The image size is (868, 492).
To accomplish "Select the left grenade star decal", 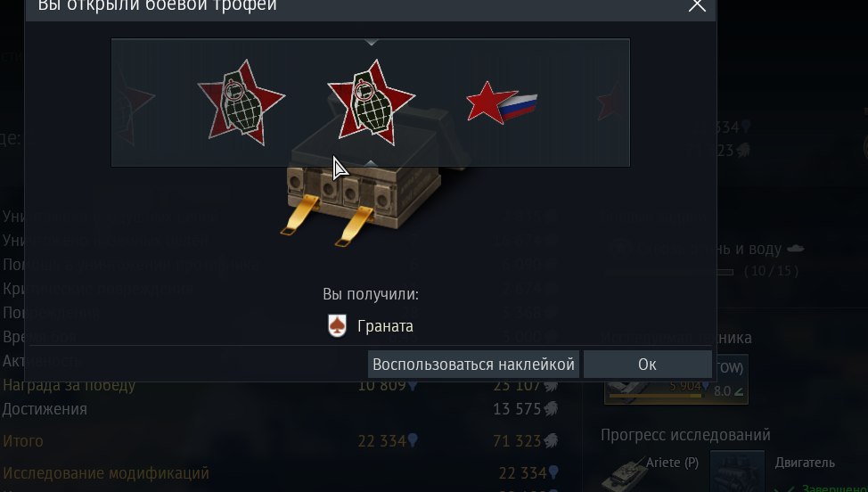I will coord(242,102).
